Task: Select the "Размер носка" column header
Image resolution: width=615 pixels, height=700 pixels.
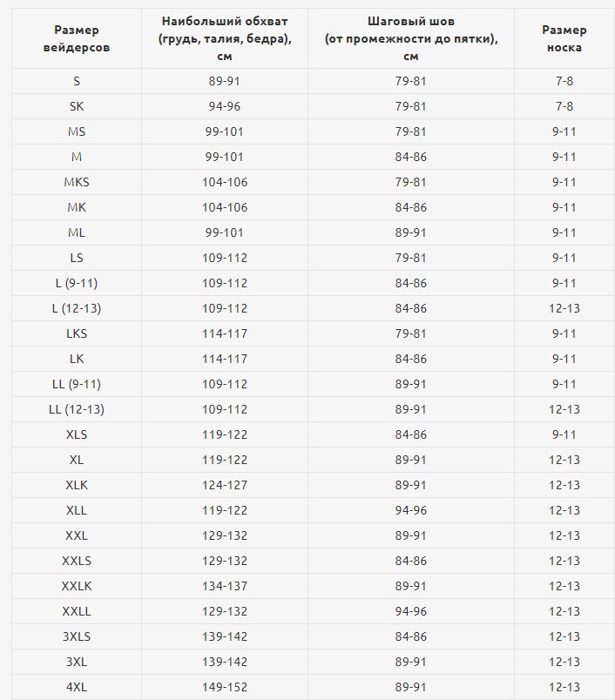Action: pos(564,39)
